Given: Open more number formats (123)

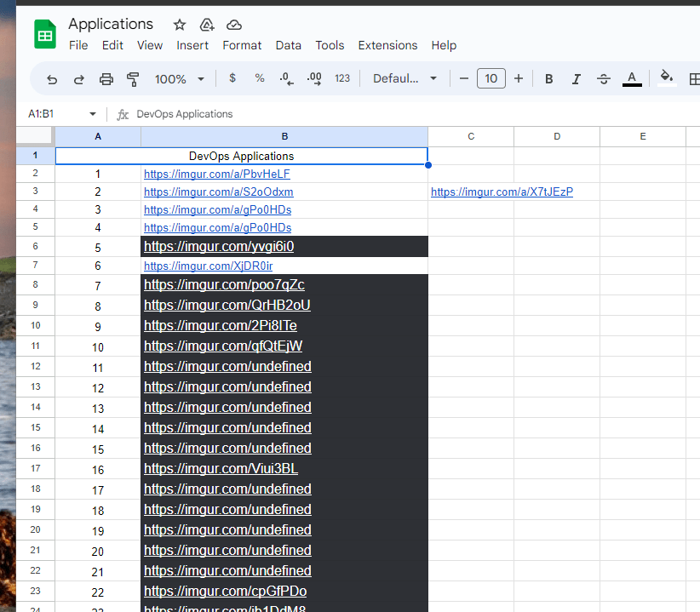Looking at the screenshot, I should pos(342,78).
